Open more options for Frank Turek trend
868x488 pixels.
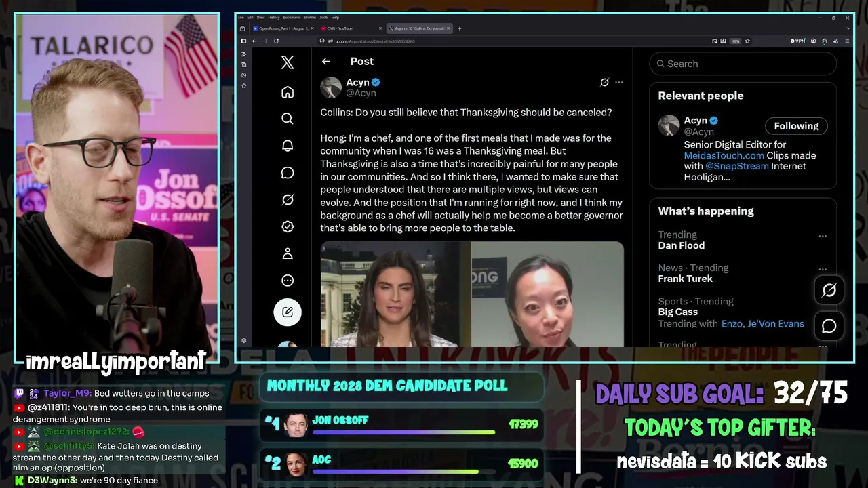tap(823, 269)
